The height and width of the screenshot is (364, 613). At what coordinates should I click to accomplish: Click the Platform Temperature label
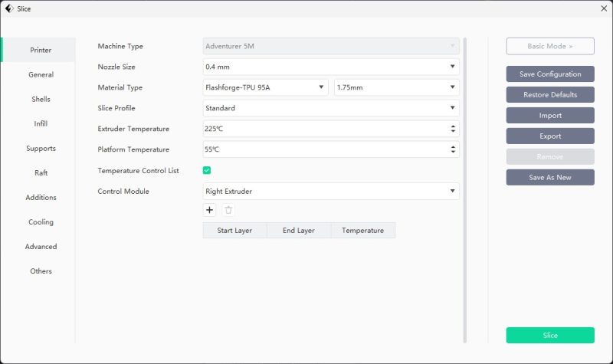pyautogui.click(x=133, y=149)
